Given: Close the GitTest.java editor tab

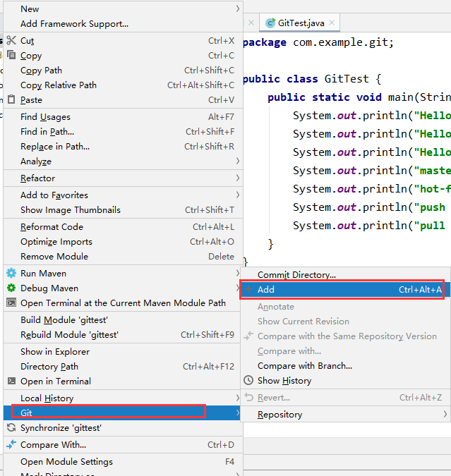Looking at the screenshot, I should (x=332, y=23).
